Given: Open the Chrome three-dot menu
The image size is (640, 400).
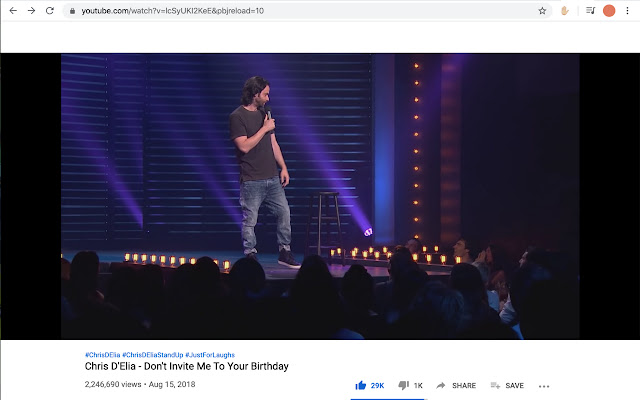Looking at the screenshot, I should tap(627, 10).
